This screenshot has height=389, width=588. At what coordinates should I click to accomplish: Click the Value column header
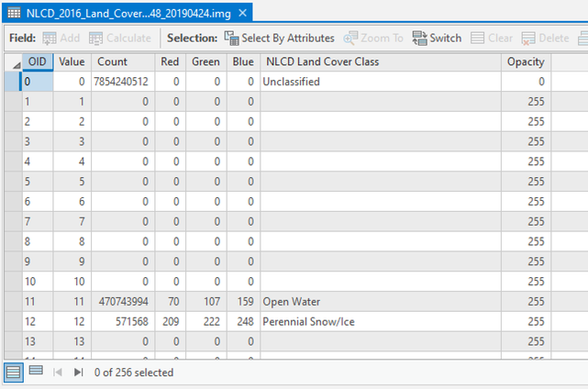[x=72, y=61]
